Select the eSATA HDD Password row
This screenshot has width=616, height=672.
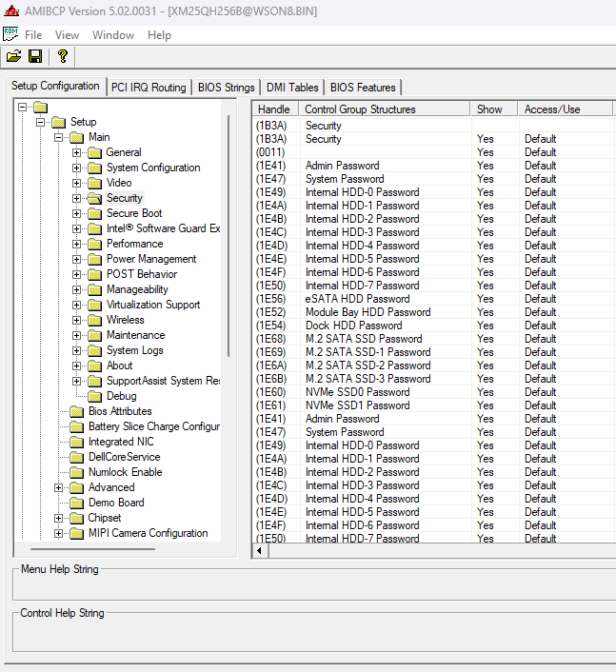(x=357, y=299)
